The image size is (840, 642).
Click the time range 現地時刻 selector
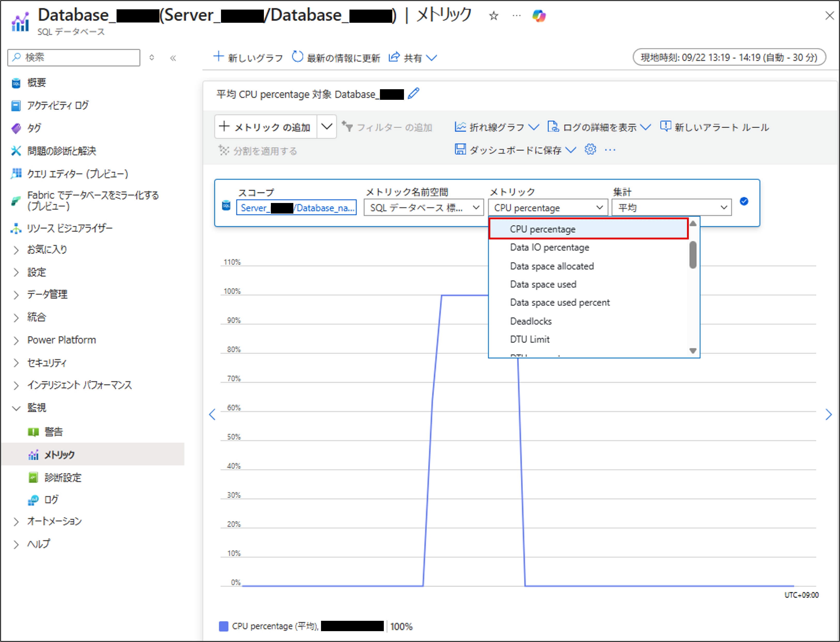[x=729, y=57]
